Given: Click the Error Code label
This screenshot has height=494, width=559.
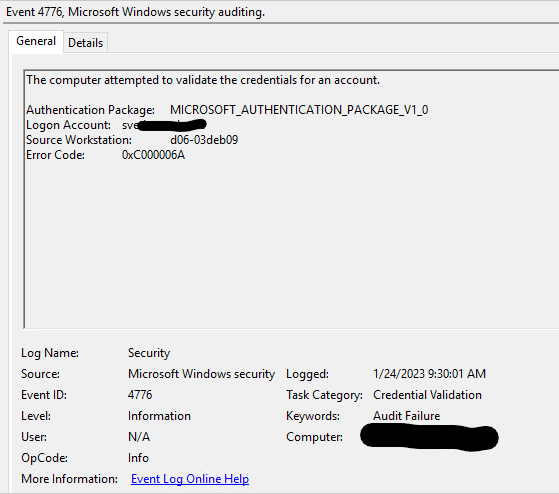Looking at the screenshot, I should click(55, 155).
